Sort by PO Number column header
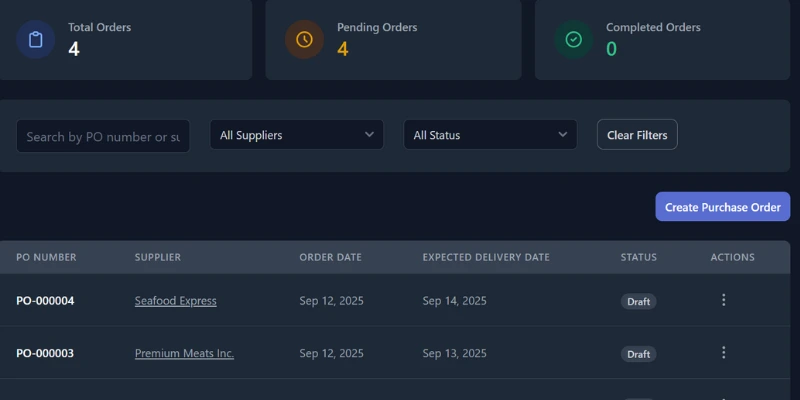 pos(46,257)
